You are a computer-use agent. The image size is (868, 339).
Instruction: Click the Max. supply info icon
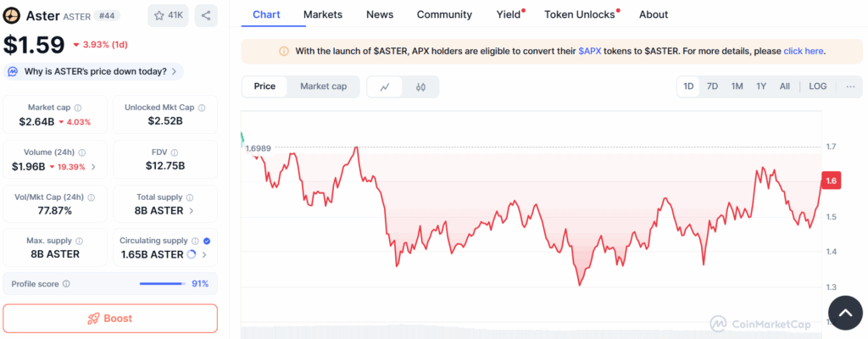coord(79,241)
